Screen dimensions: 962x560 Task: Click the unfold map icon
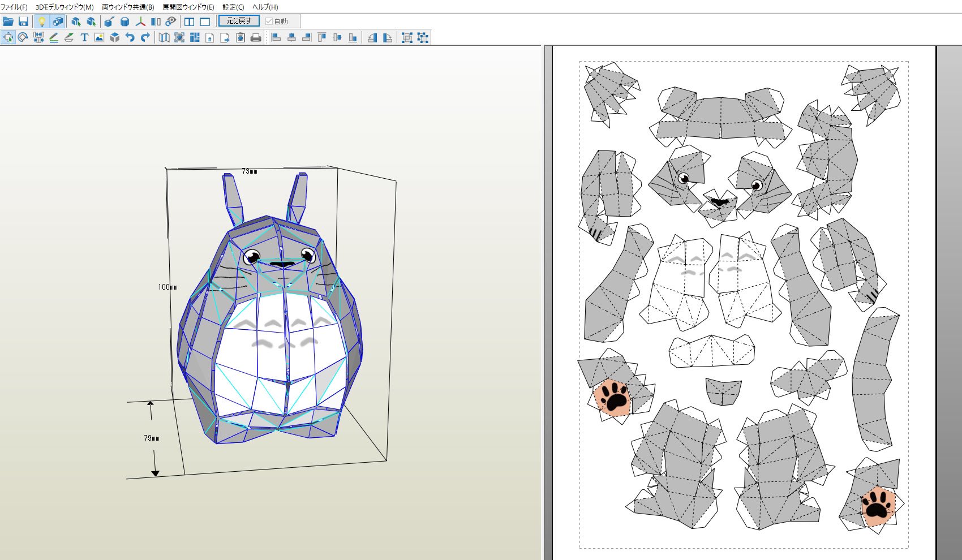(164, 37)
